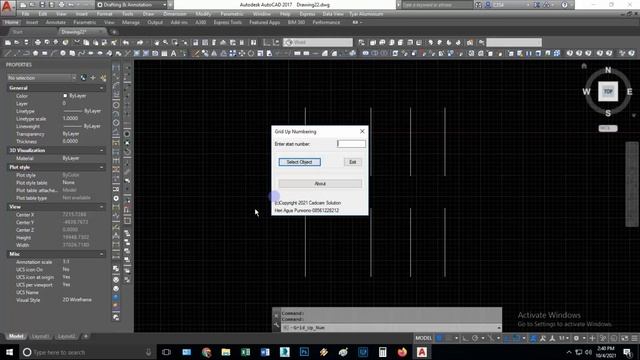
Task: Click the Cut scissors icon in toolbar
Action: pyautogui.click(x=77, y=42)
